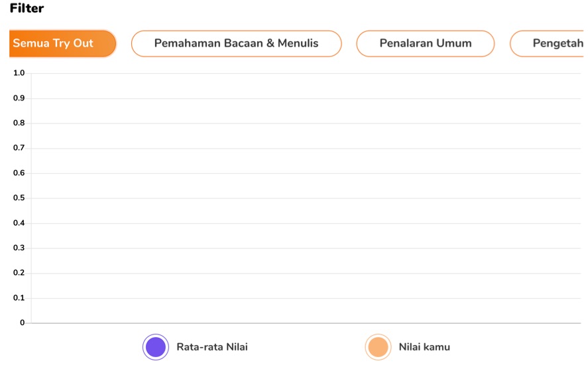The height and width of the screenshot is (371, 588).
Task: Choose the Penalaran Umum filter pill
Action: (x=425, y=44)
